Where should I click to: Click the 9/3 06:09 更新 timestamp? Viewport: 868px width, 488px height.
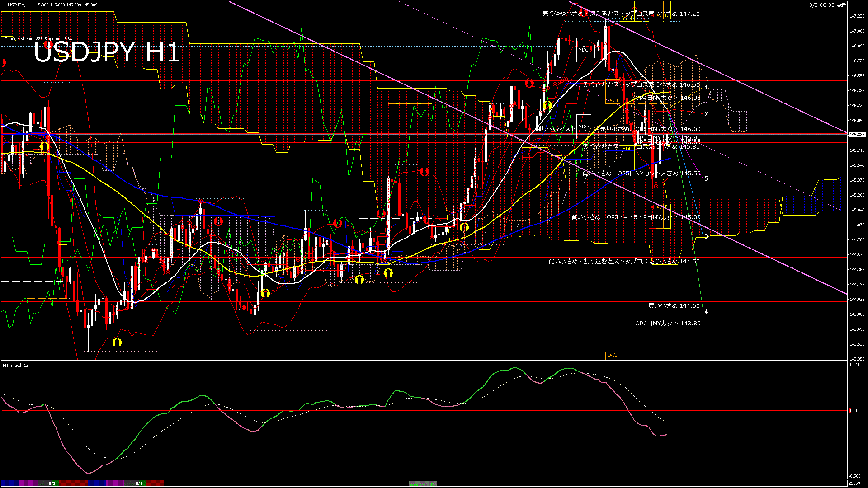click(828, 5)
